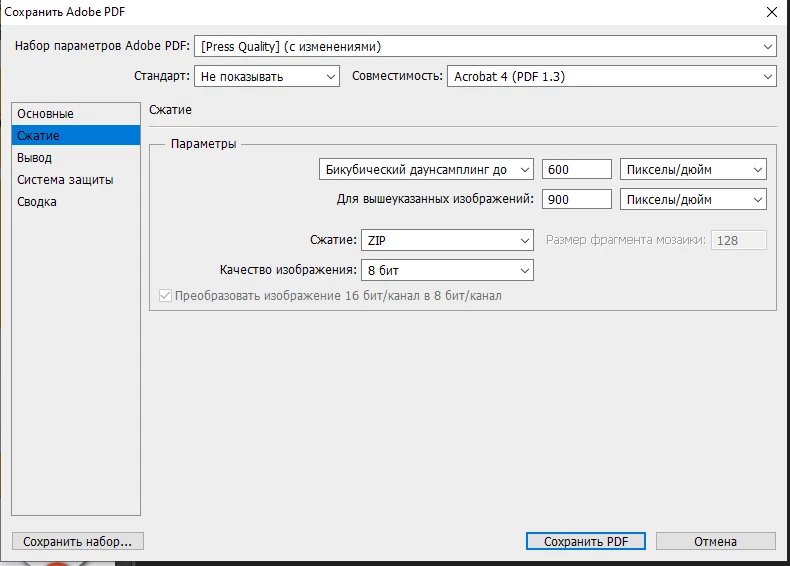Image resolution: width=790 pixels, height=566 pixels.
Task: Open the Бикубический даунсамплинг dropdown
Action: point(426,169)
